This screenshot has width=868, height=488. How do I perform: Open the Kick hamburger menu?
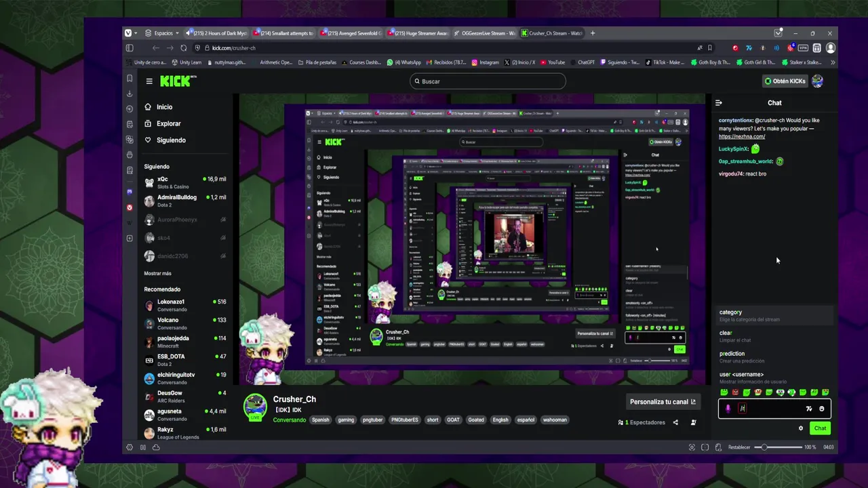point(149,81)
